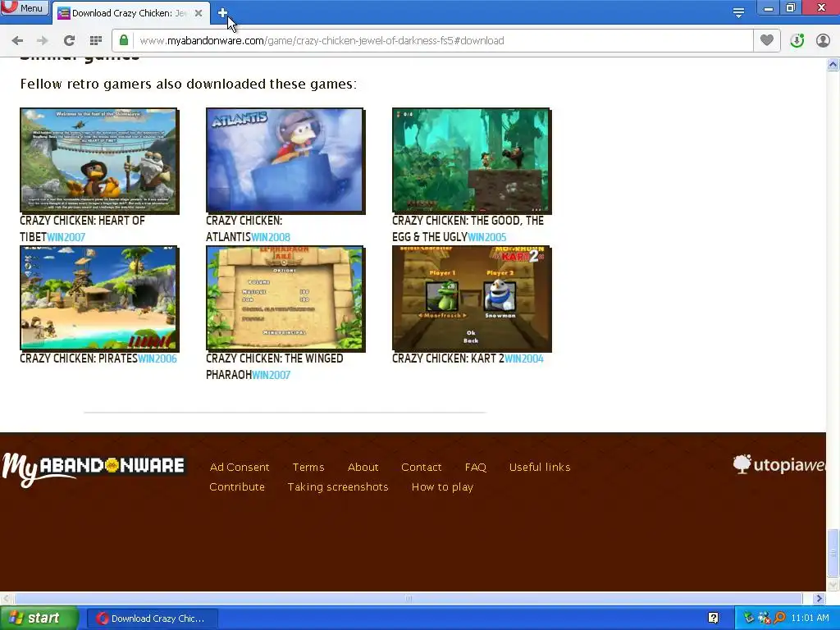Click the vertical scrollbar thumb

tap(833, 552)
